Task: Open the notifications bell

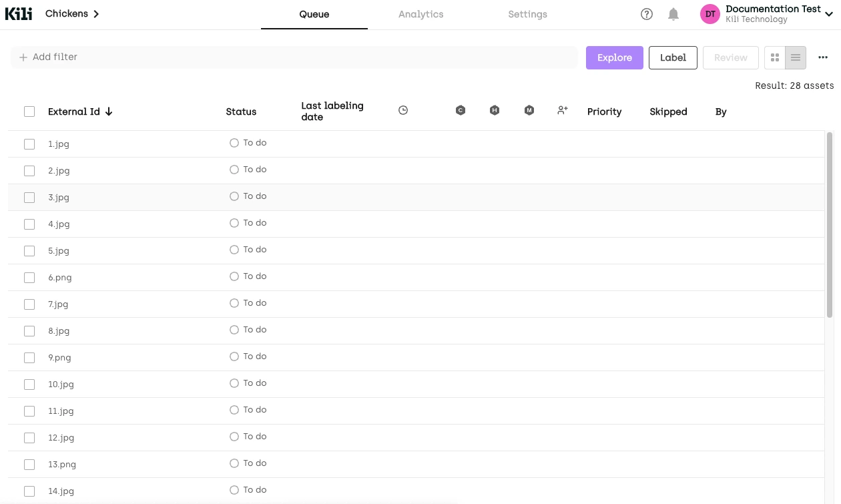Action: [x=673, y=14]
